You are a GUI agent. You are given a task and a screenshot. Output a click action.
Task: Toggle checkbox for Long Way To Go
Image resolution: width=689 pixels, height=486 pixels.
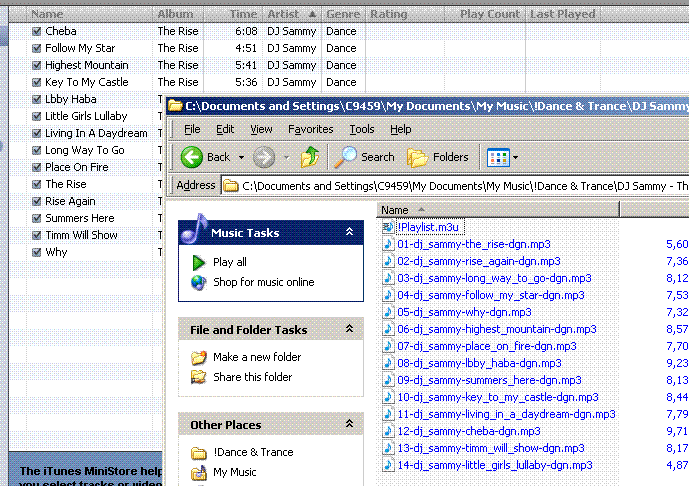36,150
